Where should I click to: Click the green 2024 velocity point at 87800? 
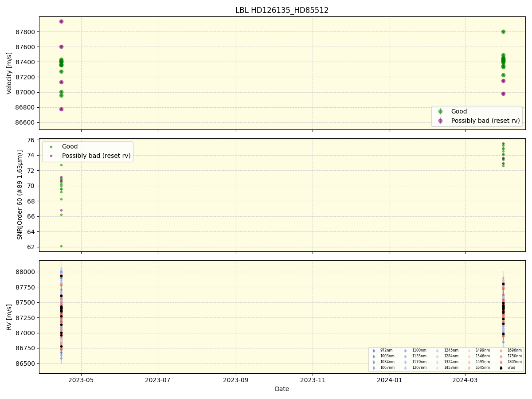[503, 31]
